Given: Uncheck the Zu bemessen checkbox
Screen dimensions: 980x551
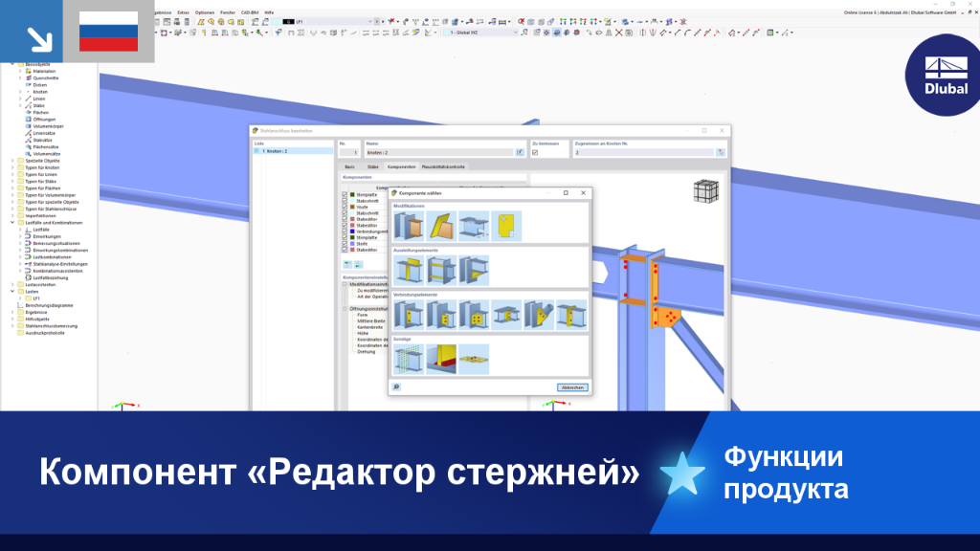Looking at the screenshot, I should pos(535,152).
